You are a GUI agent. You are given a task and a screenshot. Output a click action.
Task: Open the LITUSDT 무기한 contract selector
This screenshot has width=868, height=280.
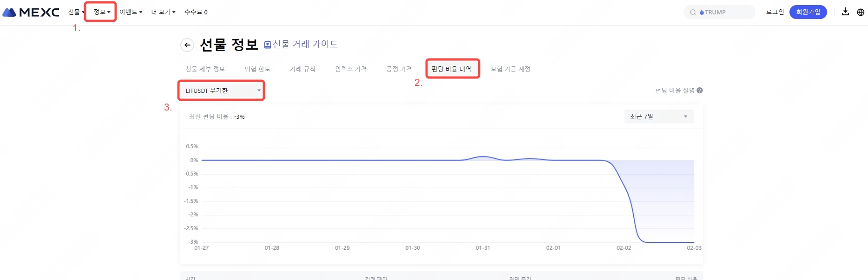(x=222, y=91)
